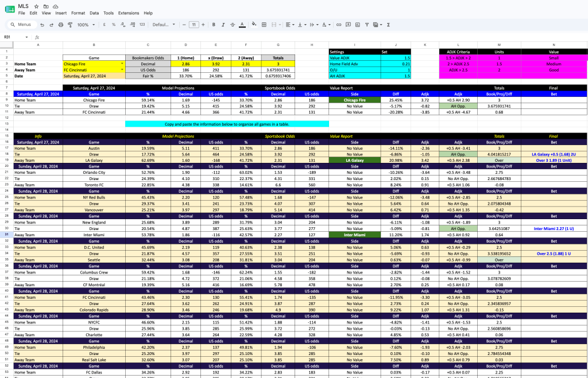588x378 pixels.
Task: Open FC Cincinnati away team dropdown arrow
Action: (x=122, y=69)
